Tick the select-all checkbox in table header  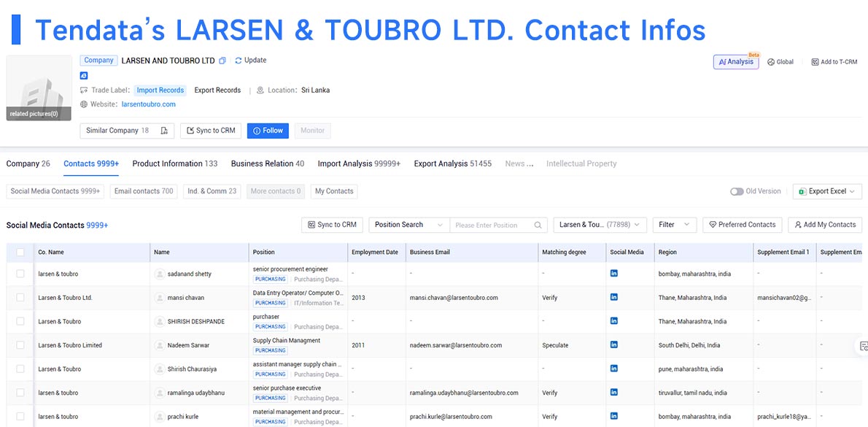click(20, 252)
